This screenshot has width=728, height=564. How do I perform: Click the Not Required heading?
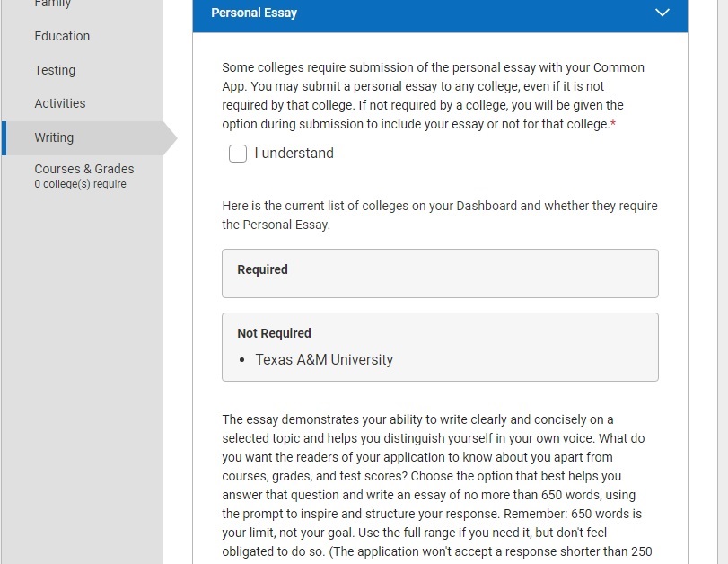pyautogui.click(x=274, y=333)
